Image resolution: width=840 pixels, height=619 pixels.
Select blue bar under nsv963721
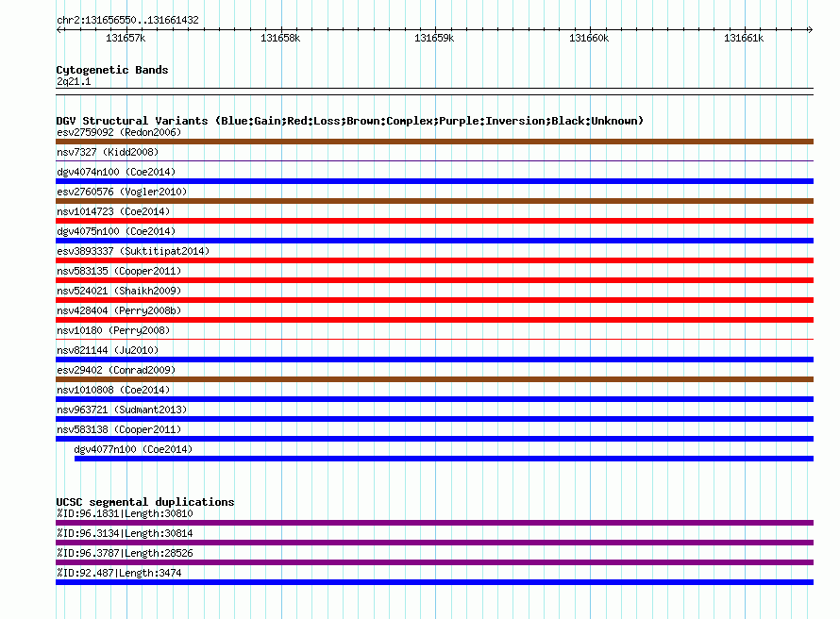(x=434, y=419)
